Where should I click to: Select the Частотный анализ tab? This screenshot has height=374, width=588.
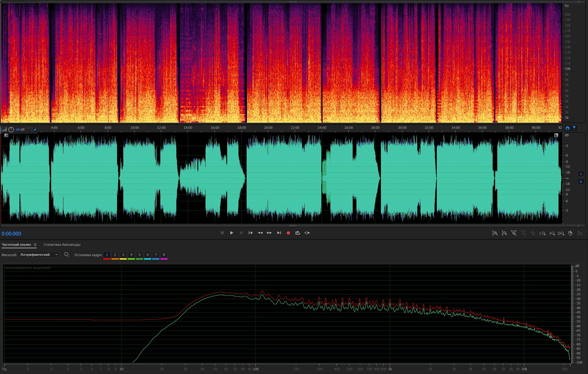pyautogui.click(x=16, y=245)
